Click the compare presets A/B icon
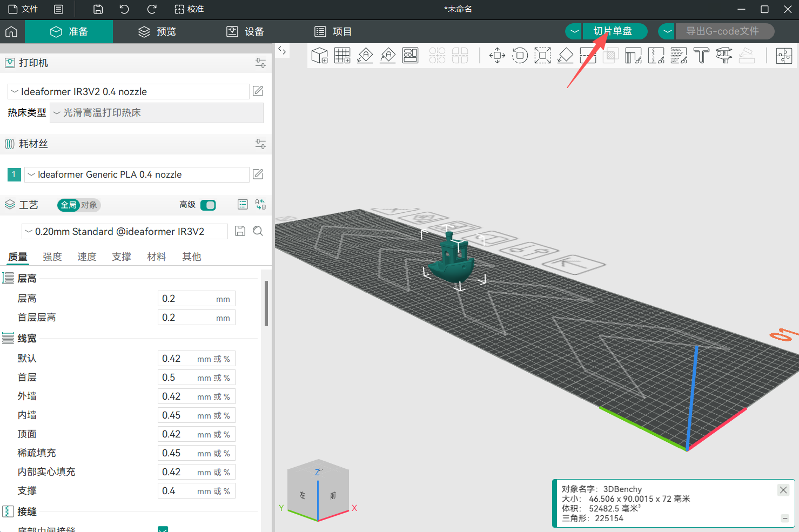Viewport: 799px width, 532px height. (x=260, y=205)
